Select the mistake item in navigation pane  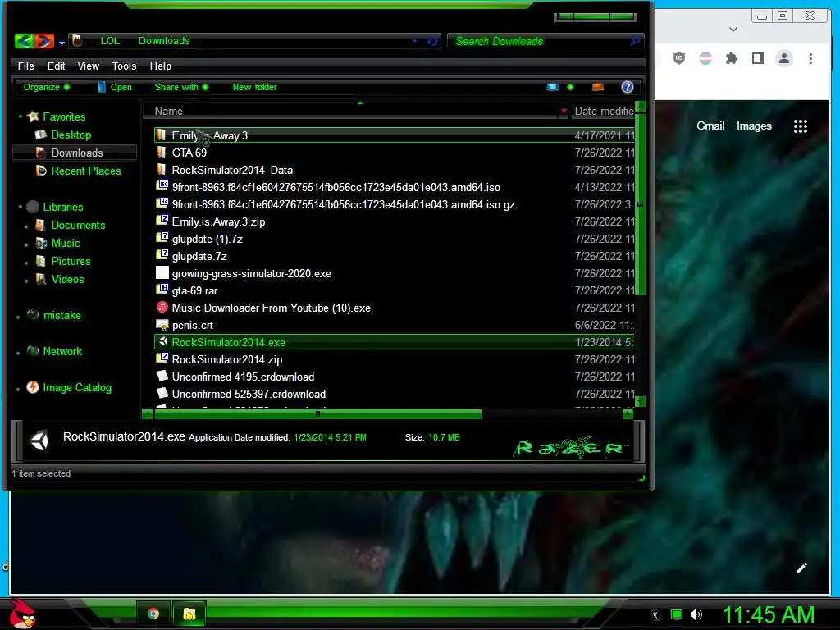point(62,315)
